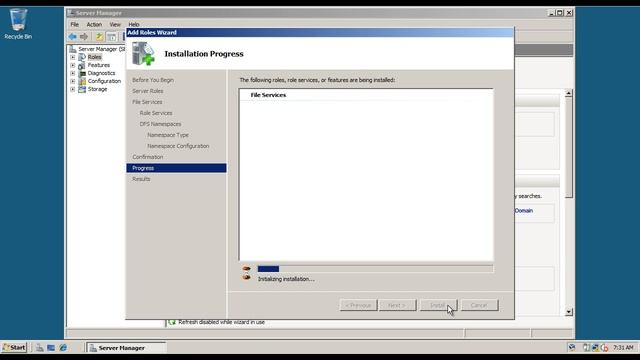Click the Initializing installation status text
Viewport: 640px width, 360px height.
[x=286, y=279]
